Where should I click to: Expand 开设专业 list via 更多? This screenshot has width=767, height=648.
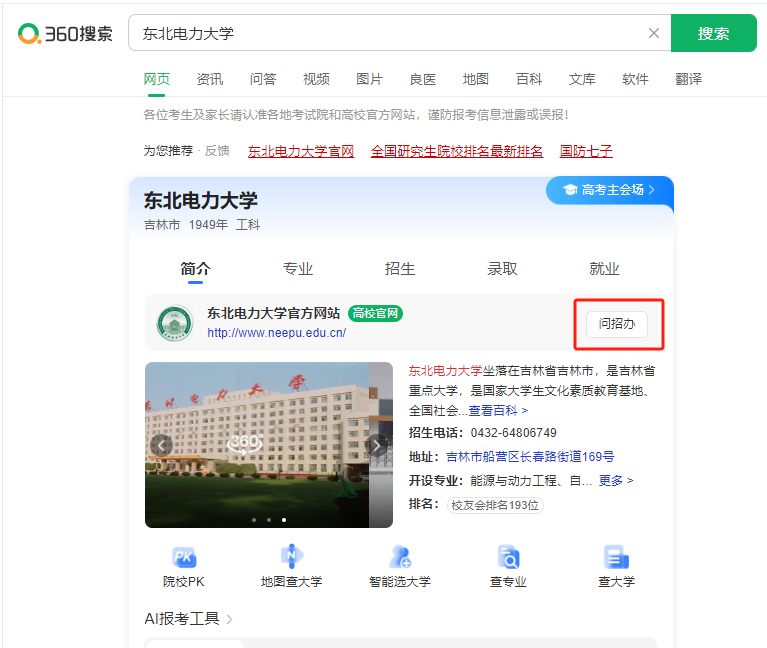616,481
